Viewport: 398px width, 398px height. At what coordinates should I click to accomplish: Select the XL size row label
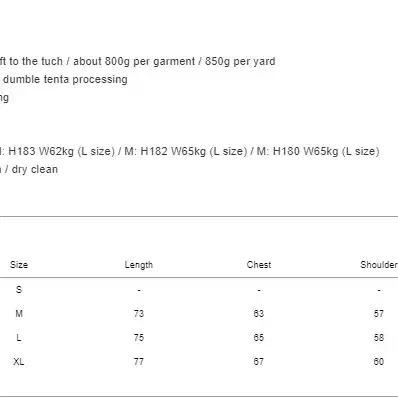click(x=19, y=361)
